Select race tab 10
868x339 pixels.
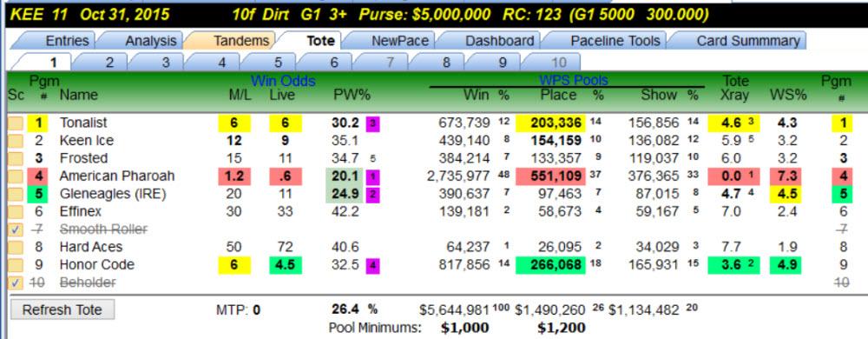click(557, 62)
